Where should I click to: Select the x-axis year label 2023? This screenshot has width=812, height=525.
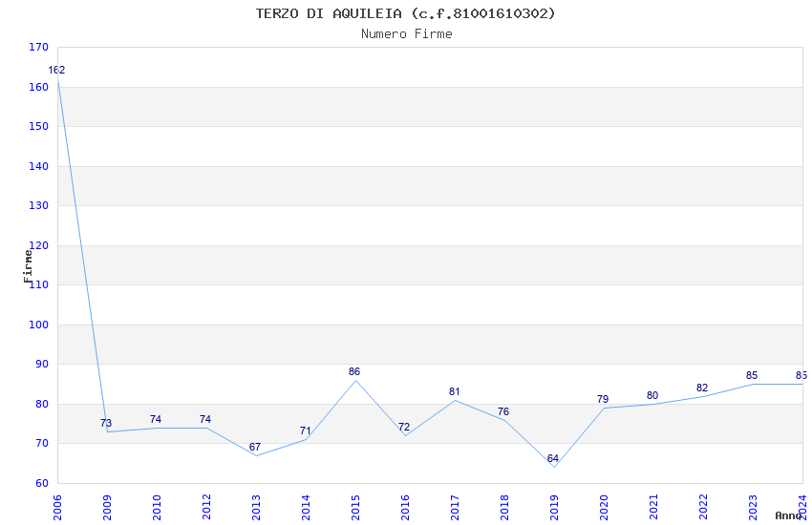753,507
